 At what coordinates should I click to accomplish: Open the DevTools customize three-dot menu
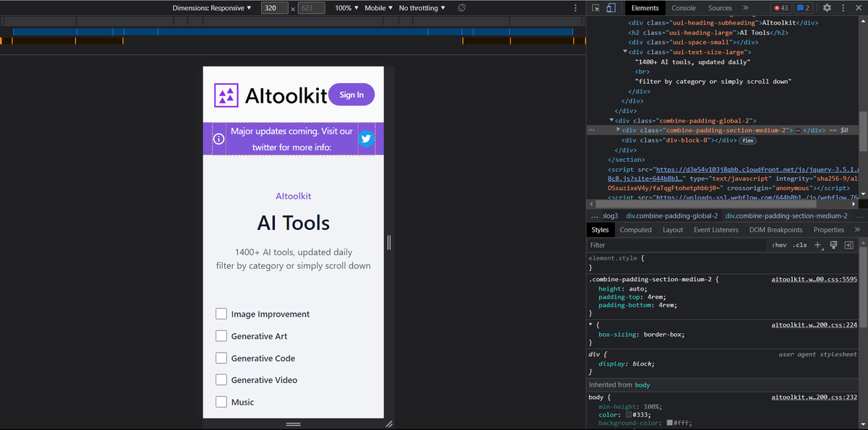pyautogui.click(x=844, y=8)
